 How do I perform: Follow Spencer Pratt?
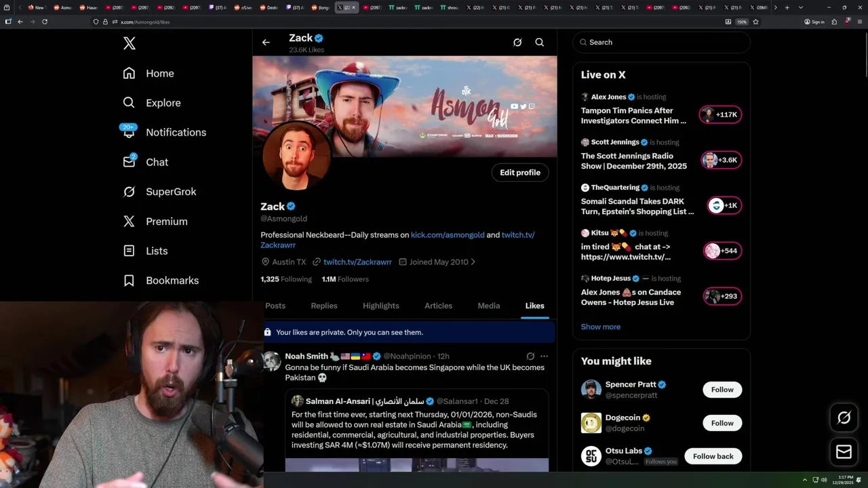tap(722, 390)
